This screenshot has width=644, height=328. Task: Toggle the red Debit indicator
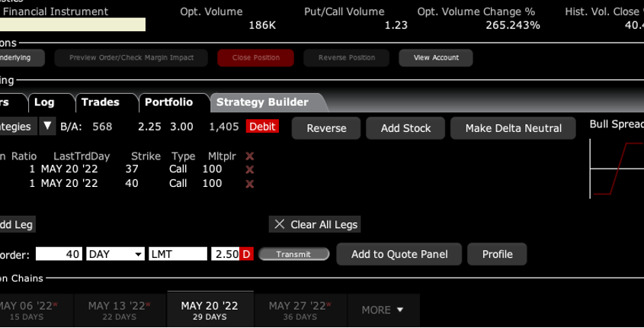(262, 127)
